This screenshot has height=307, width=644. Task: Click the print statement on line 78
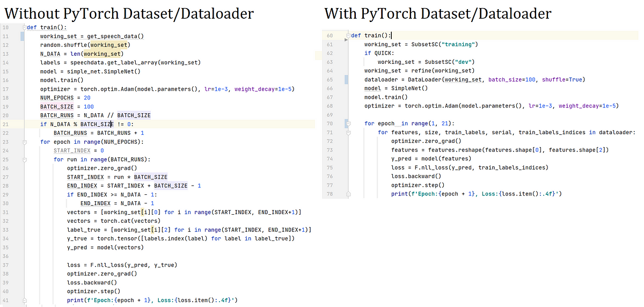tap(477, 194)
